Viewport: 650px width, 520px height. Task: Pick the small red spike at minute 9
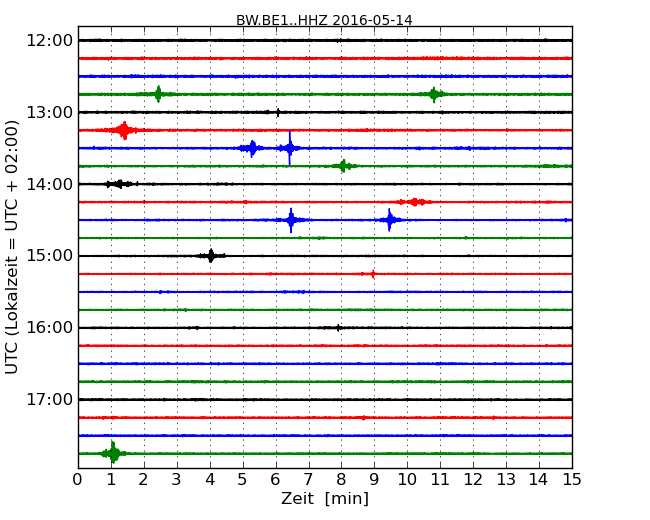(x=373, y=274)
